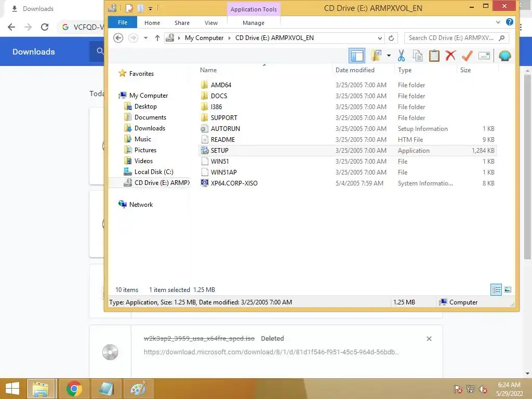Click the Copy icon in toolbar

[418, 56]
